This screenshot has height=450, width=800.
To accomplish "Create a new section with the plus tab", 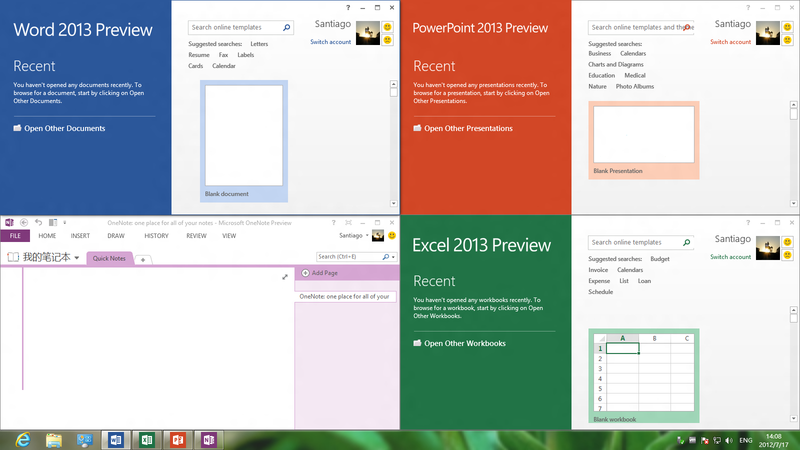I will (x=143, y=260).
